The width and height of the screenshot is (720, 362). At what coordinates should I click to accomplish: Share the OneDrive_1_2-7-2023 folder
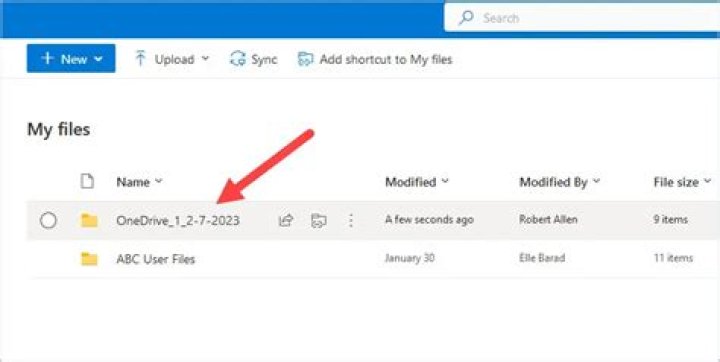[x=286, y=221]
